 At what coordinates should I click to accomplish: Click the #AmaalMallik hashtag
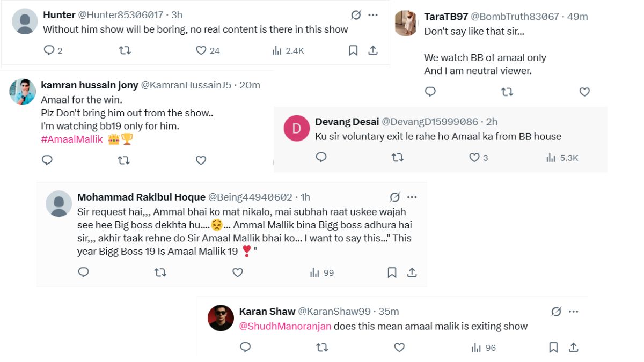tap(71, 139)
